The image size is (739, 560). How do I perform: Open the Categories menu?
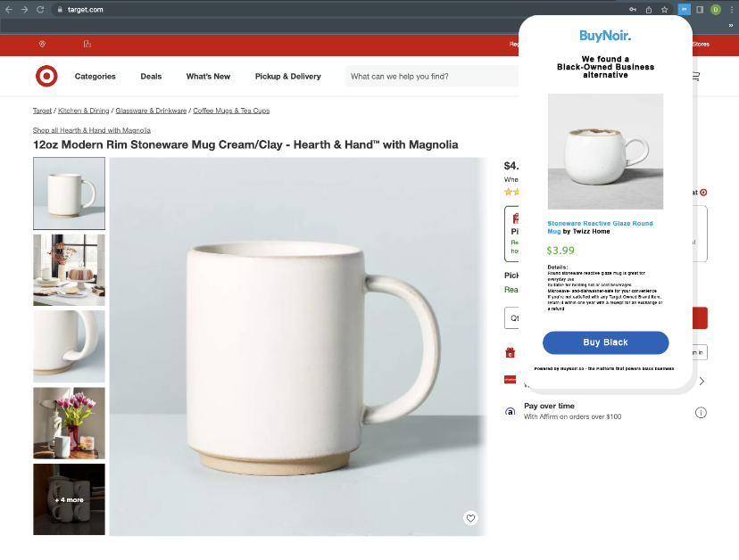95,77
